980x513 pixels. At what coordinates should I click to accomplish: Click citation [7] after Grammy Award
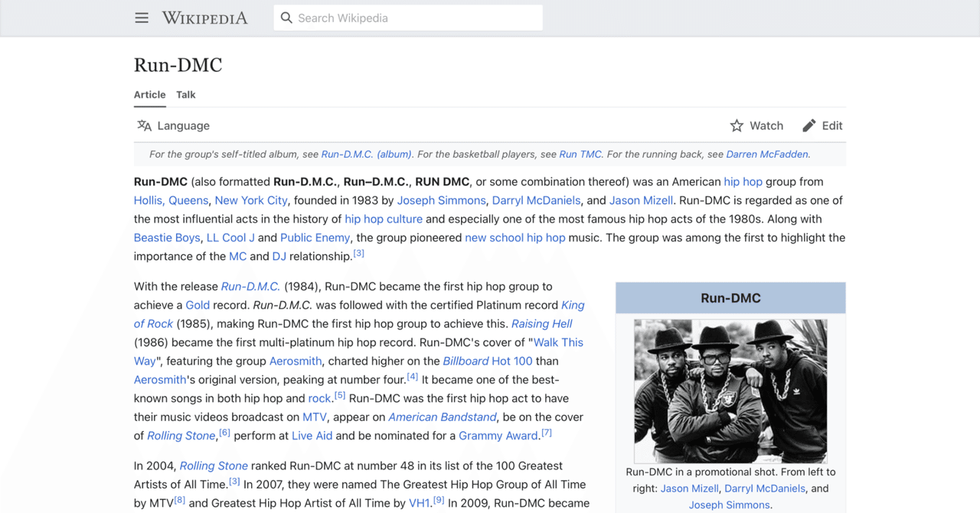click(547, 433)
